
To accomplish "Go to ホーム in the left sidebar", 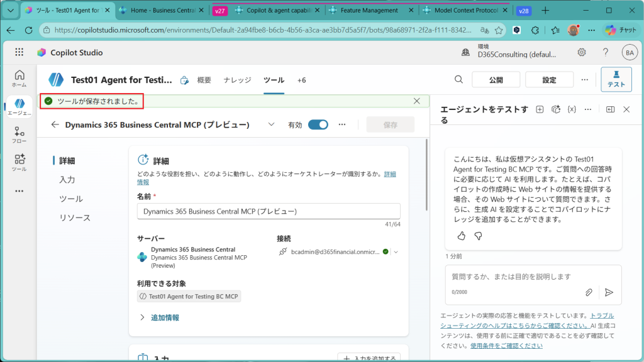I will coord(19,78).
